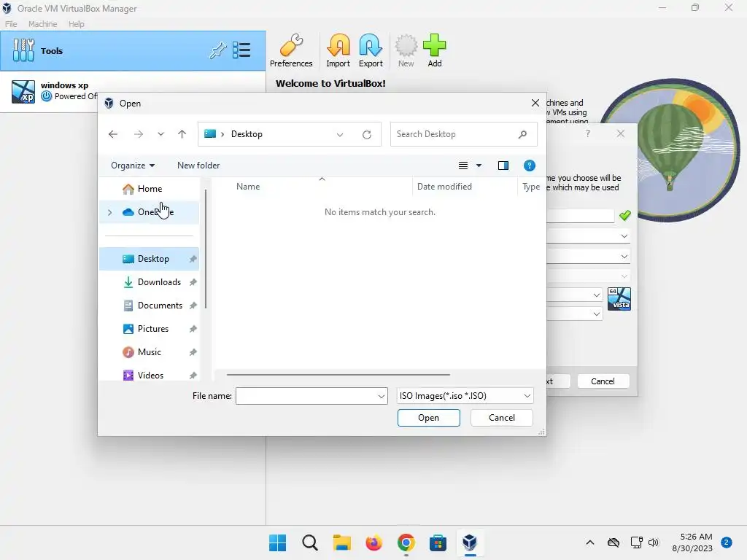The height and width of the screenshot is (560, 747).
Task: Expand the OneDrive tree node
Action: click(110, 212)
